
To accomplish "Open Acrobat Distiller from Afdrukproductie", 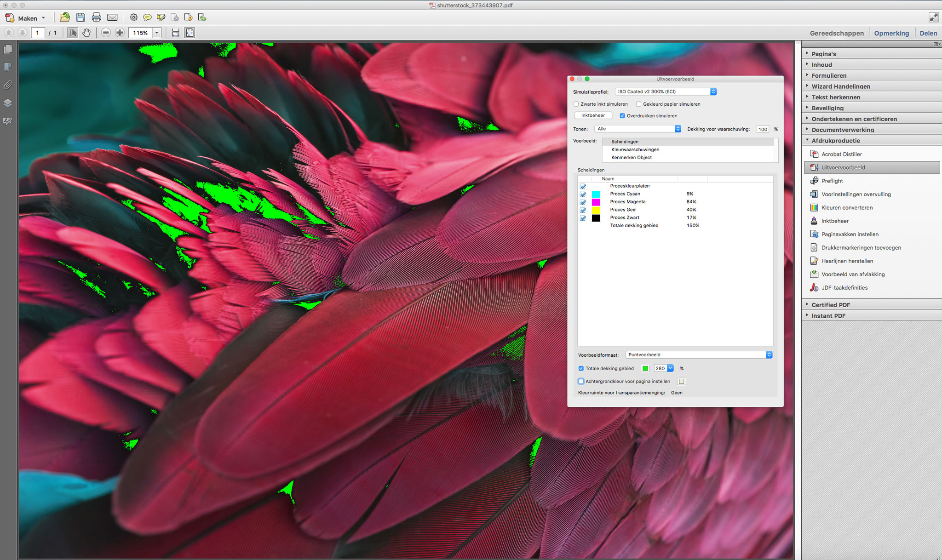I will click(841, 154).
